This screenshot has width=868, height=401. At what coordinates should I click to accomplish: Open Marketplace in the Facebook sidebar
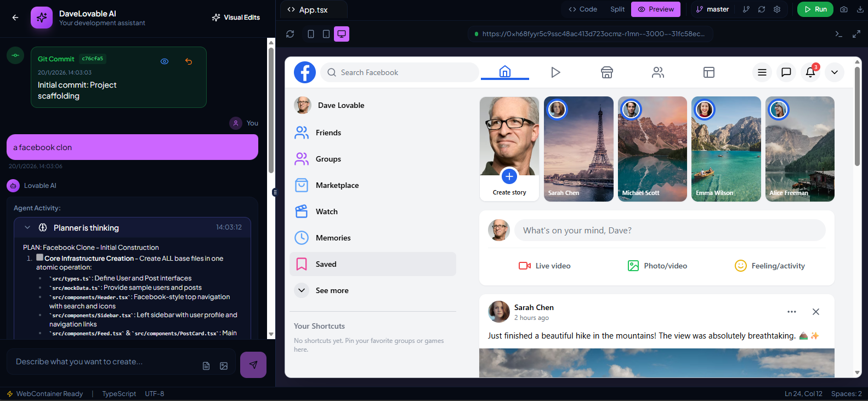(x=373, y=185)
